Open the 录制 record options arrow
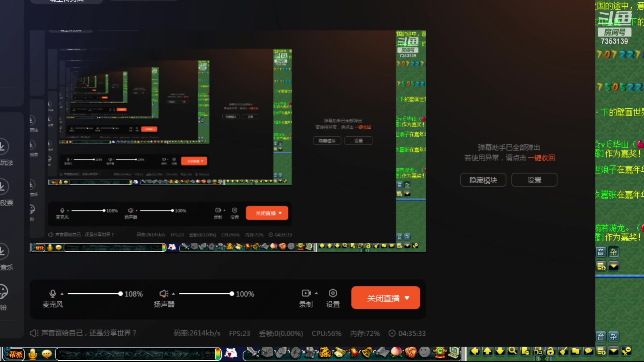Screen dimensions: 644x362 316,293
